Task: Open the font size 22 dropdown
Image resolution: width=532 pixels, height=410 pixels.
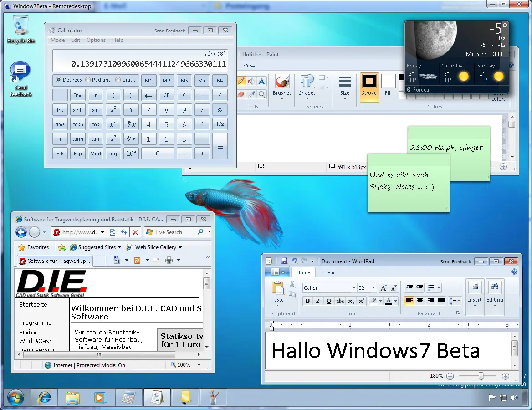Action: coord(373,288)
